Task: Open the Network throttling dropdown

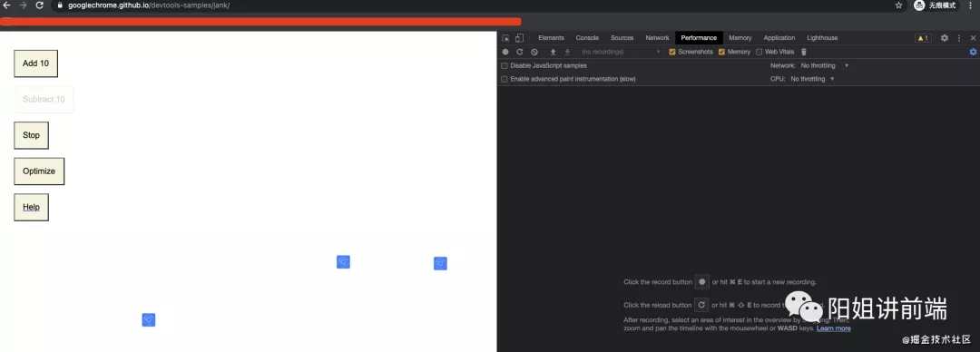Action: tap(825, 65)
